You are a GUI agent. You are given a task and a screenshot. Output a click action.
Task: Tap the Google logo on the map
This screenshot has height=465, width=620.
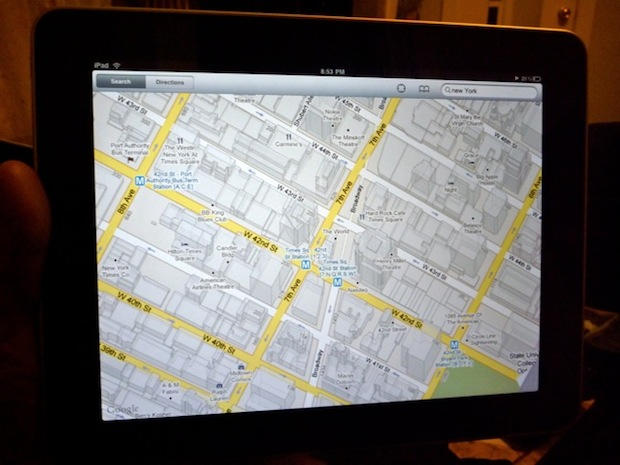point(121,408)
